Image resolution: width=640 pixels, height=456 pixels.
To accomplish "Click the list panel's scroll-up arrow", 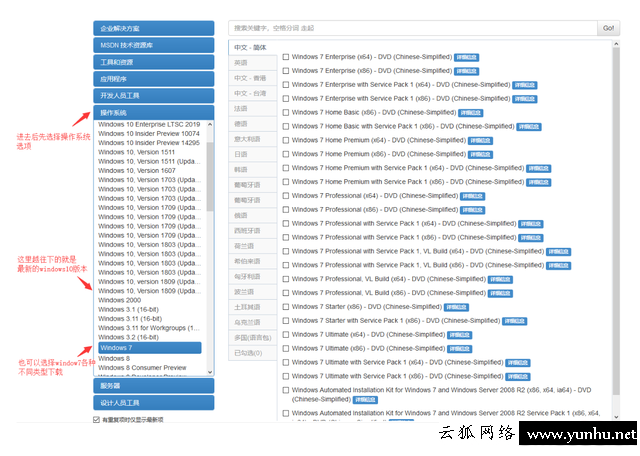I will coord(210,124).
